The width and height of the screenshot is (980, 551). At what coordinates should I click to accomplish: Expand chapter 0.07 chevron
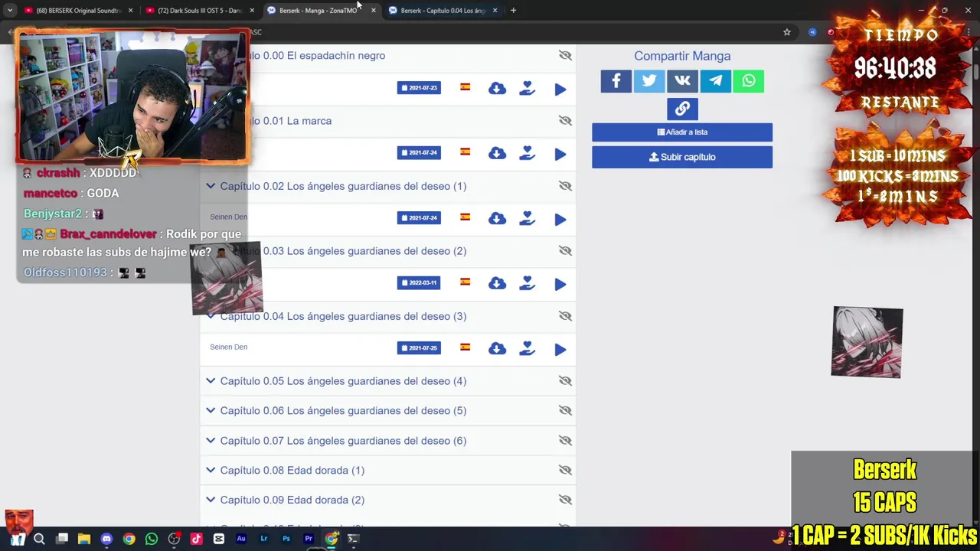pos(211,440)
